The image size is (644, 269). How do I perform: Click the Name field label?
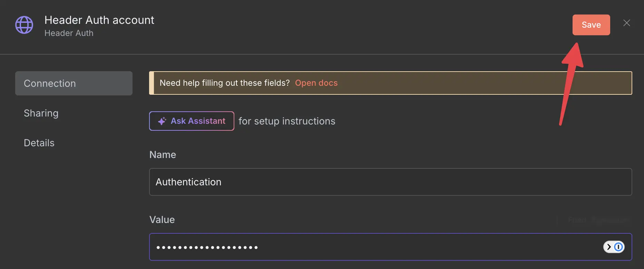(163, 155)
